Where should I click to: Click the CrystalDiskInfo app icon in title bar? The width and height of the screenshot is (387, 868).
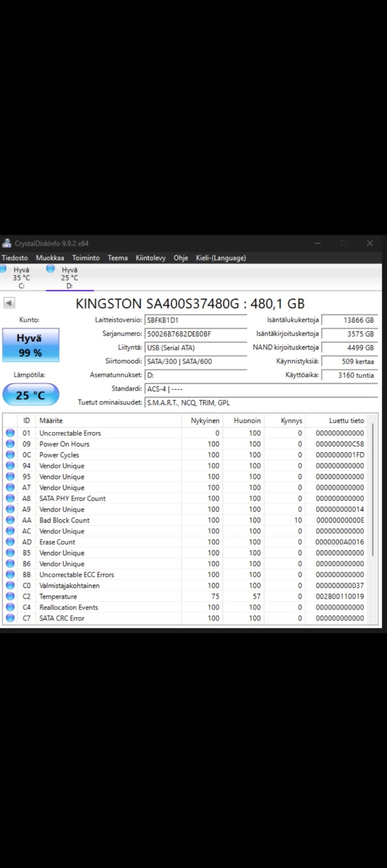click(x=6, y=243)
